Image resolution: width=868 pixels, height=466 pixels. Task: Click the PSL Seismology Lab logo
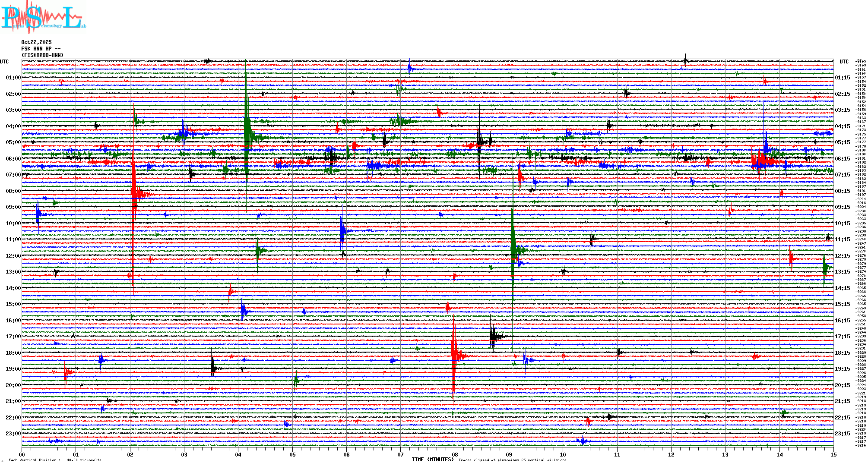tap(43, 17)
